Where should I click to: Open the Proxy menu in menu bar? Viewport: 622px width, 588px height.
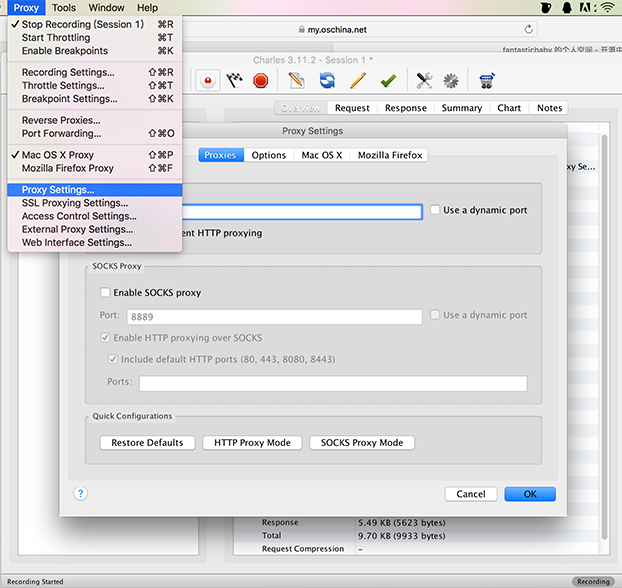pos(26,8)
